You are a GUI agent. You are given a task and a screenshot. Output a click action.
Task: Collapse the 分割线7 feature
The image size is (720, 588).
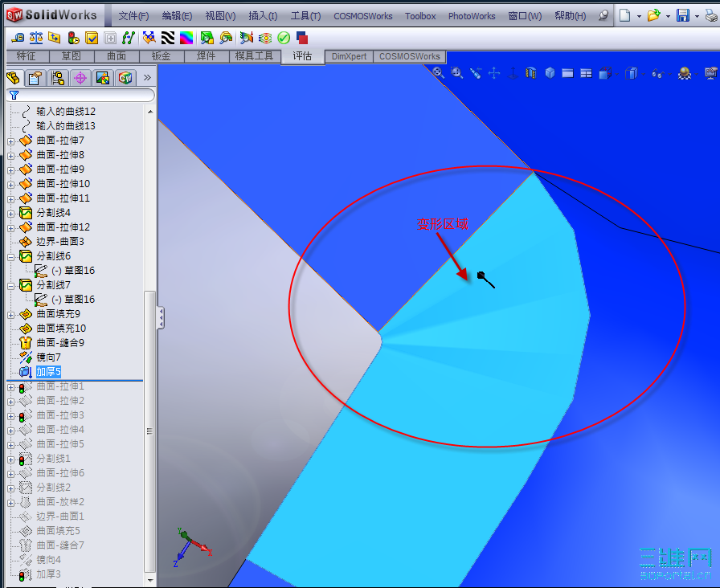pos(11,286)
